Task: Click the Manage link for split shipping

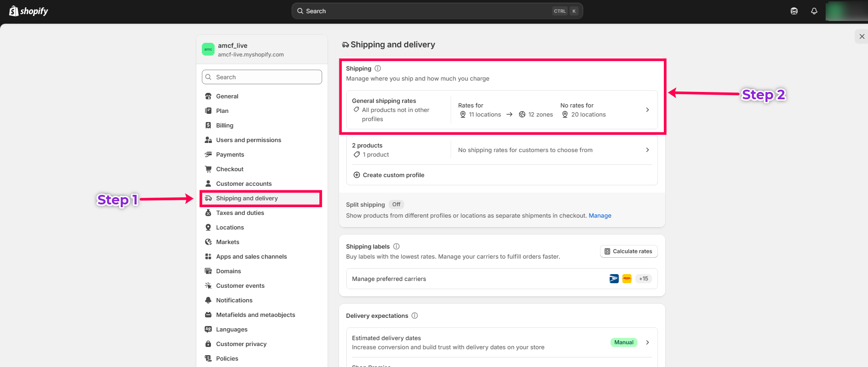Action: tap(600, 215)
